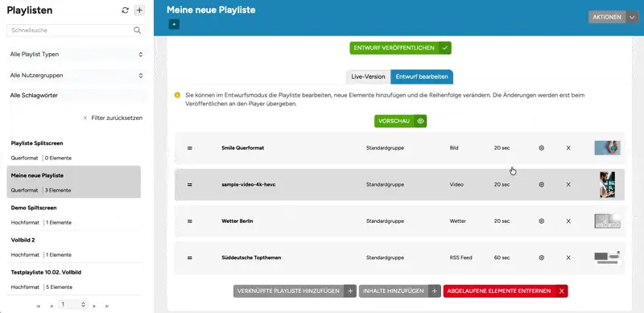The image size is (644, 313).
Task: Open settings gear for Smile Querformat
Action: [x=541, y=148]
